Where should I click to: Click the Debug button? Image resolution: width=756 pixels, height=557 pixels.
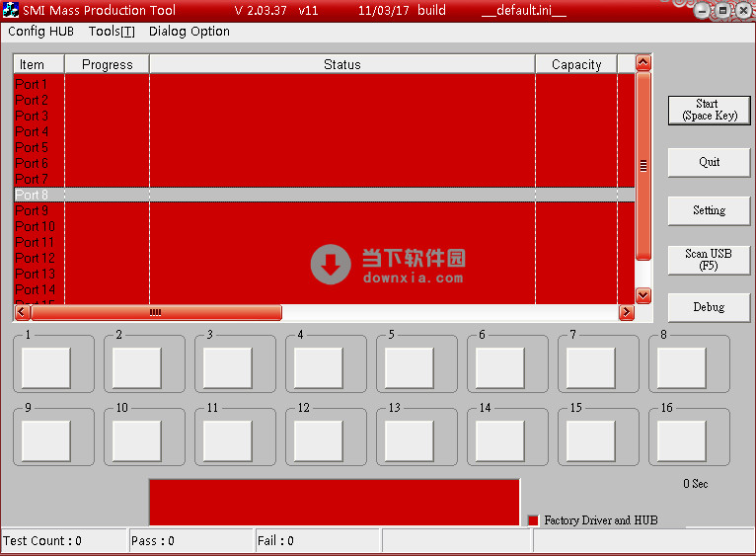(710, 307)
